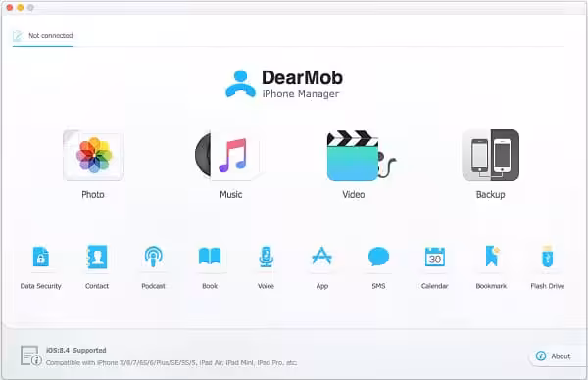Click the info icon in About button

[541, 356]
